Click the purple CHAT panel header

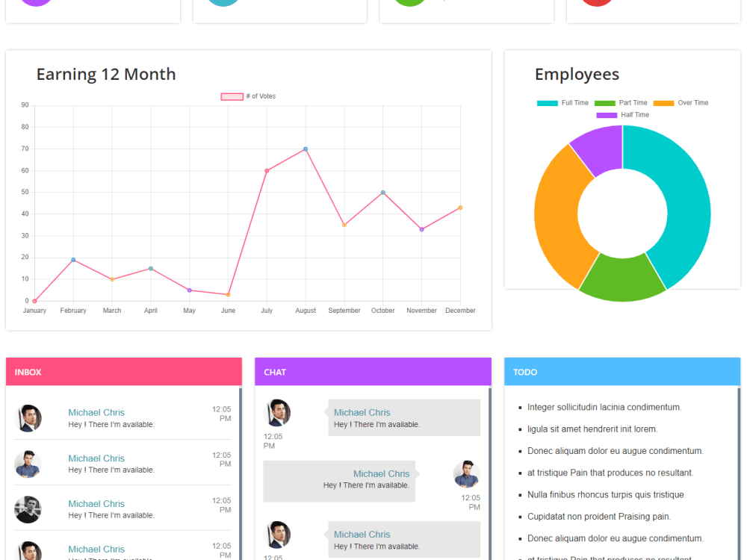point(373,372)
